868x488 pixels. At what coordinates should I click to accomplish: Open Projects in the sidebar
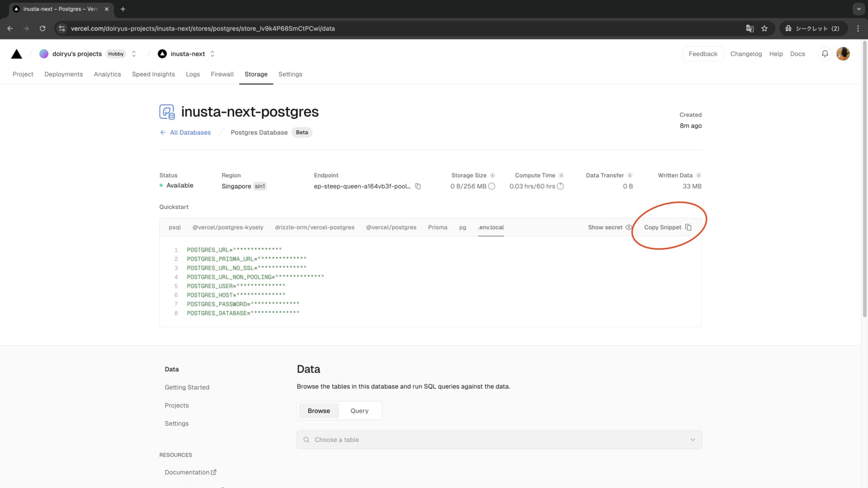coord(177,405)
